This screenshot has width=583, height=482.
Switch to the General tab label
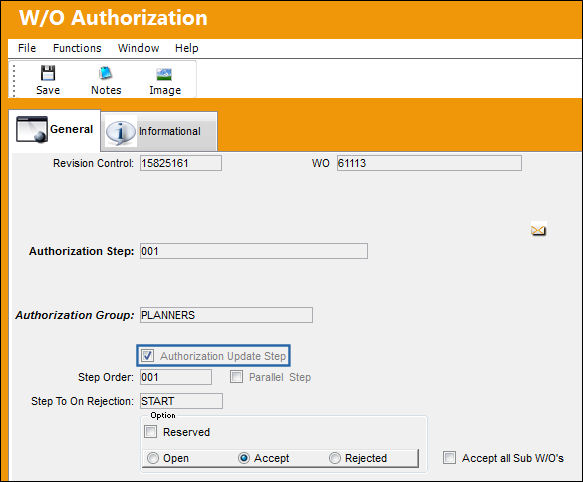pos(71,129)
